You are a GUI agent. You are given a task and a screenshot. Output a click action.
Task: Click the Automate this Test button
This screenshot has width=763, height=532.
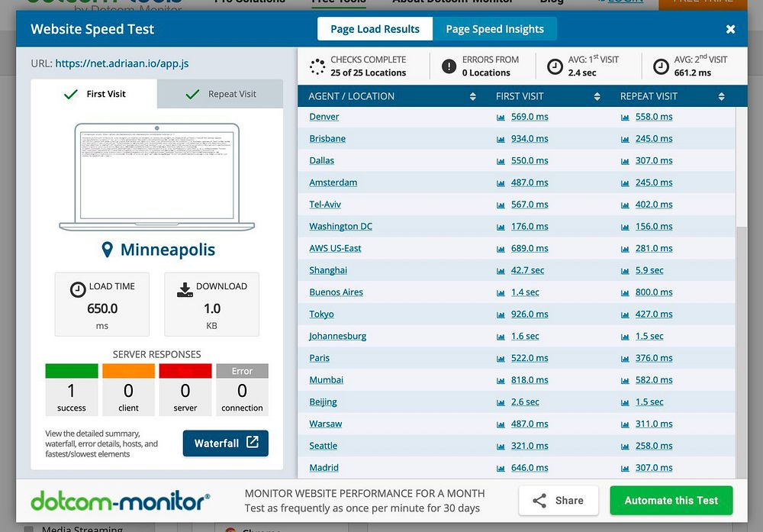pos(671,501)
